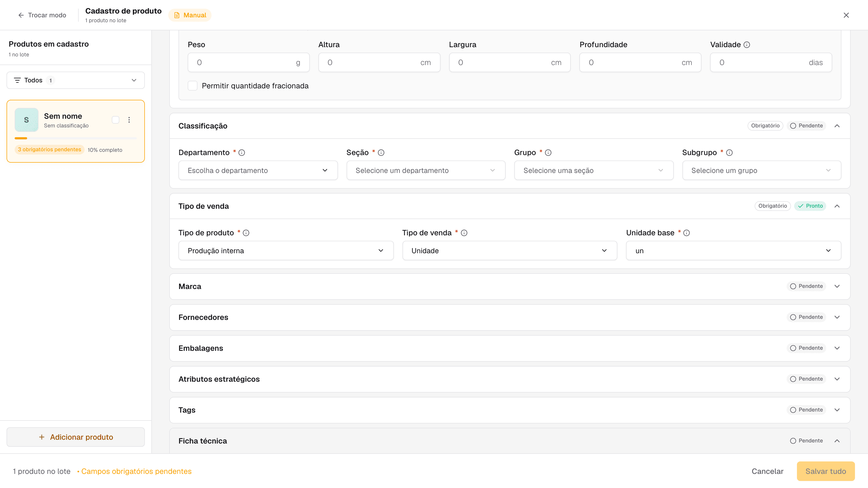
Task: Collapse the Ficha técnica section
Action: (x=837, y=441)
